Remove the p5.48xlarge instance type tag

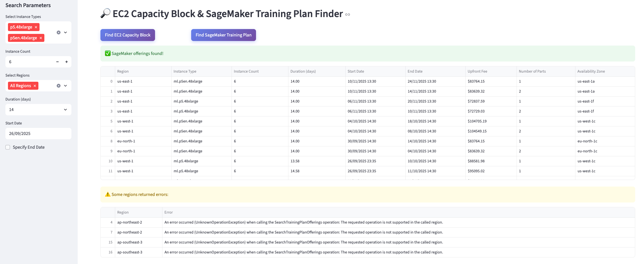point(36,27)
